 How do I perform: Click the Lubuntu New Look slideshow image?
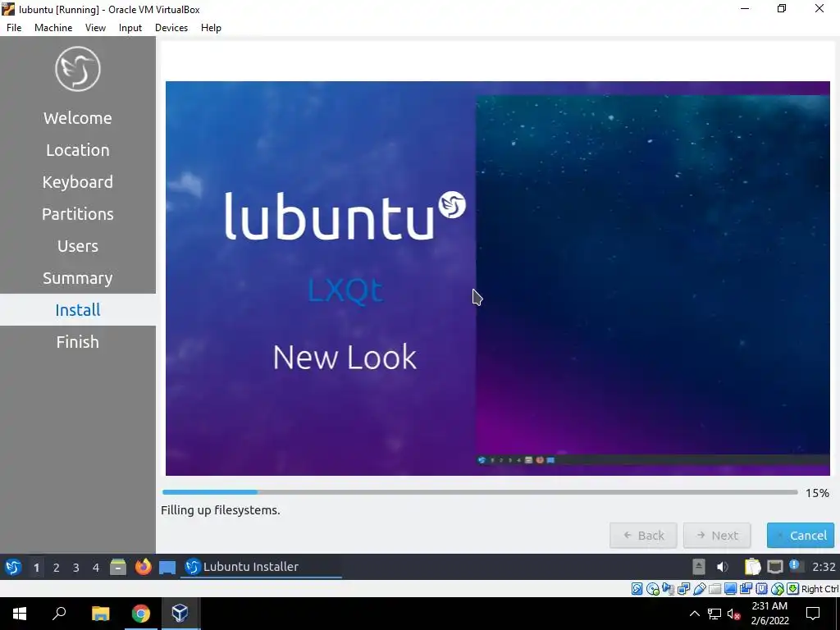[x=498, y=279]
